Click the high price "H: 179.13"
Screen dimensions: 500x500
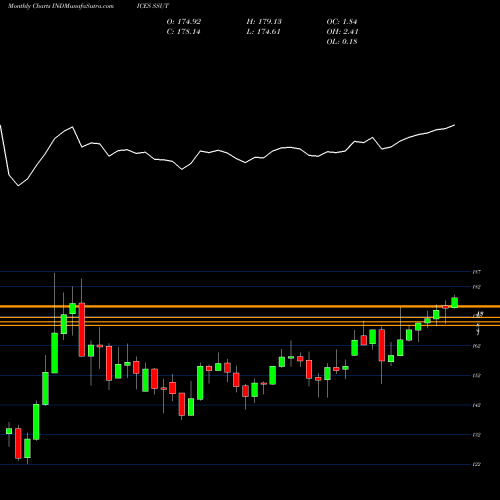pos(264,21)
